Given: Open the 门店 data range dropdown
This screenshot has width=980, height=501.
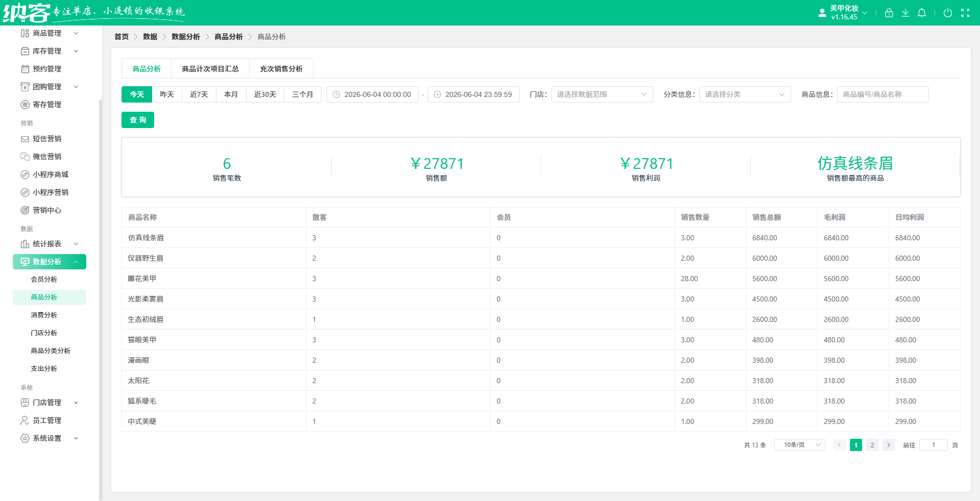Looking at the screenshot, I should (x=602, y=94).
